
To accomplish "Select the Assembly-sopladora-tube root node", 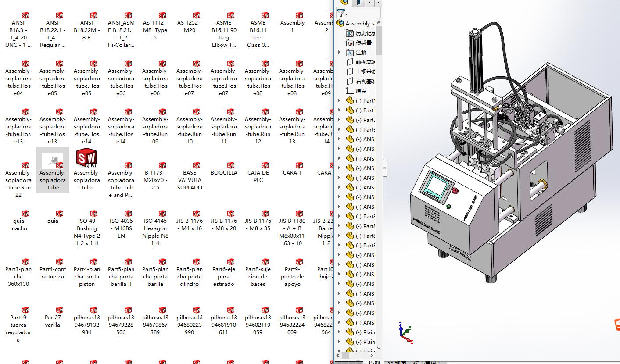I will 360,24.
